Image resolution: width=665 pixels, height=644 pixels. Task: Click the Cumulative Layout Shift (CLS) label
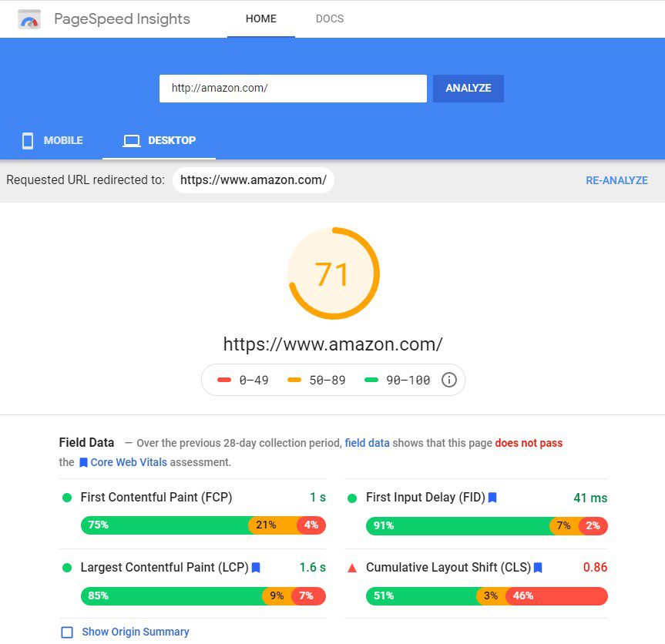[448, 567]
